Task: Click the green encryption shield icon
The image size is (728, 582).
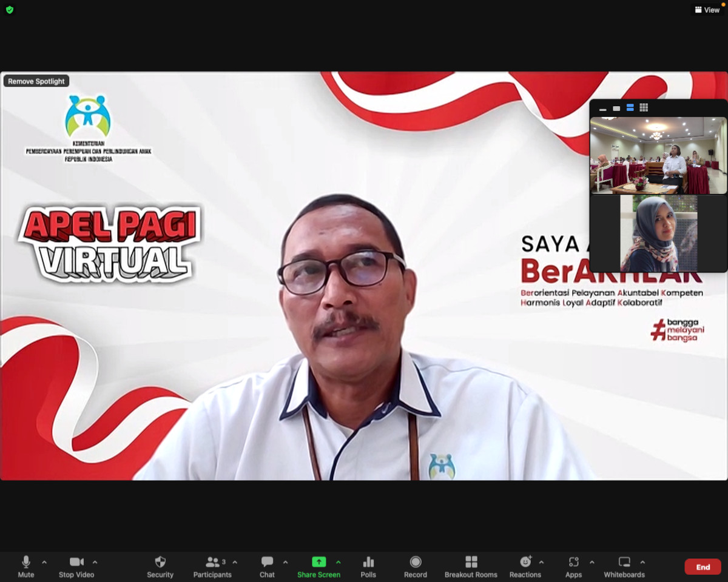Action: (9, 10)
